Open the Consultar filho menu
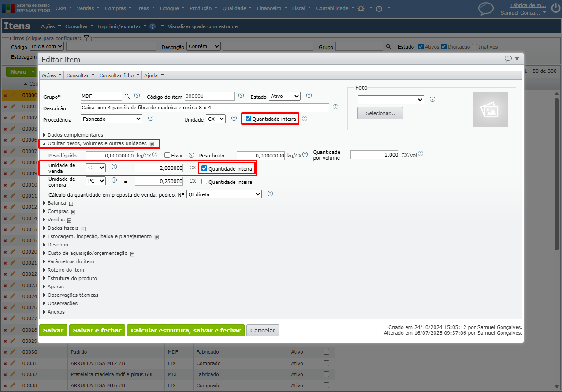Image resolution: width=562 pixels, height=392 pixels. tap(120, 75)
